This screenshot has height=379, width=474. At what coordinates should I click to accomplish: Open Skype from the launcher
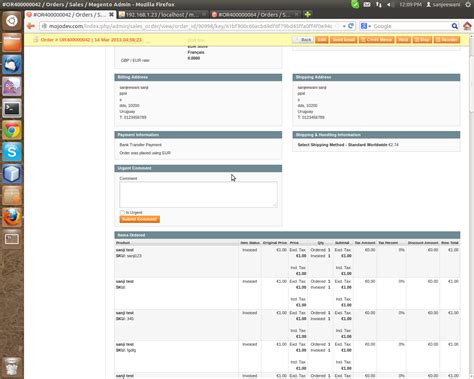(12, 152)
